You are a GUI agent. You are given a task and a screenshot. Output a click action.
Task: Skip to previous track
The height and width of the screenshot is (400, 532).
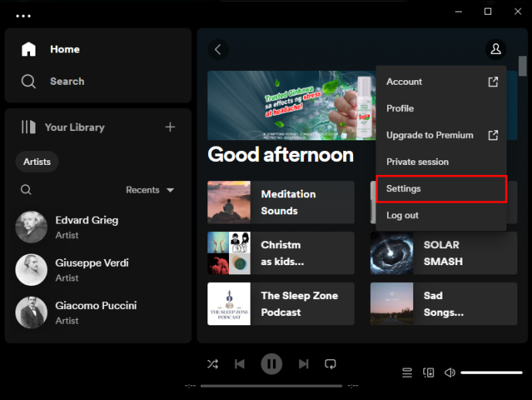(x=240, y=364)
